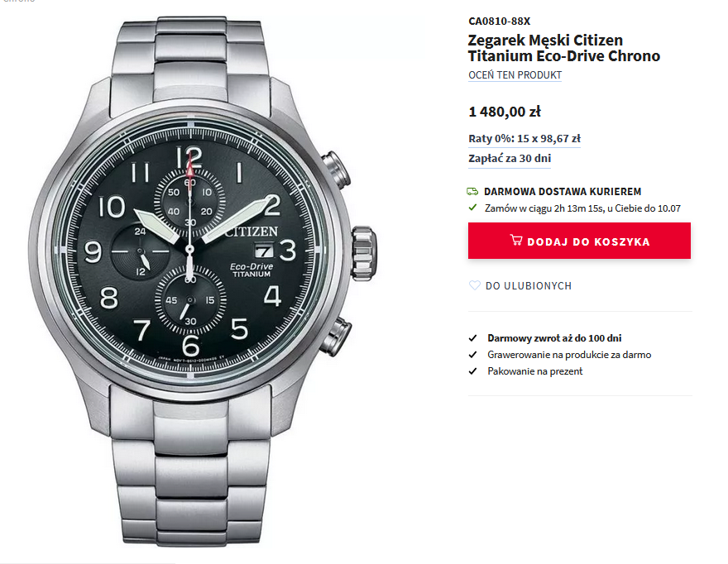Click the Citizen watch product image
Screen dimensions: 728x564
tap(203, 282)
